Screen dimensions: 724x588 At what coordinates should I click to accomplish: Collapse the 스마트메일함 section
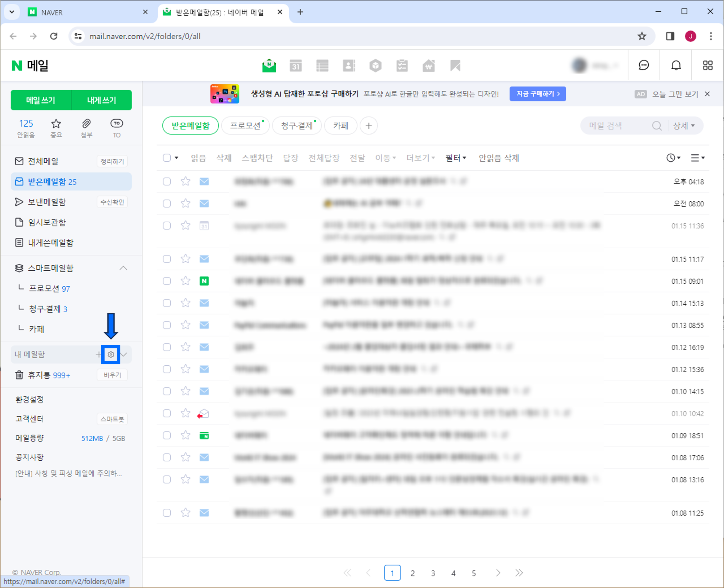[123, 268]
